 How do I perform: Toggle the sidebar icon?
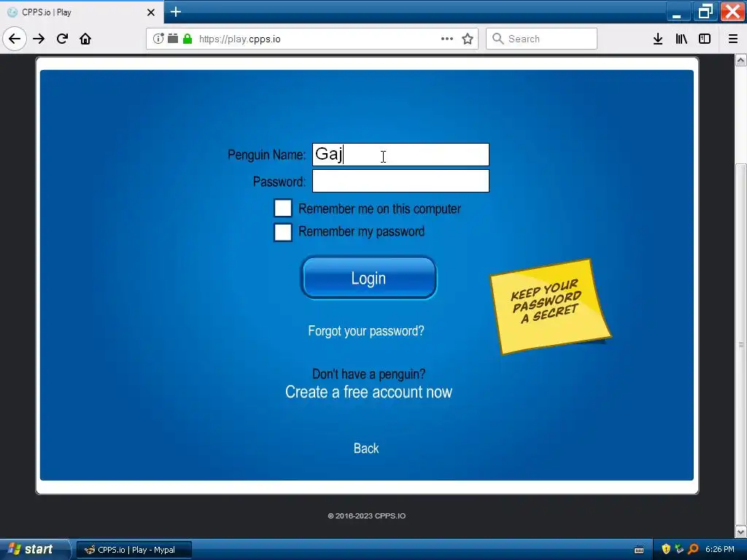[x=705, y=39]
